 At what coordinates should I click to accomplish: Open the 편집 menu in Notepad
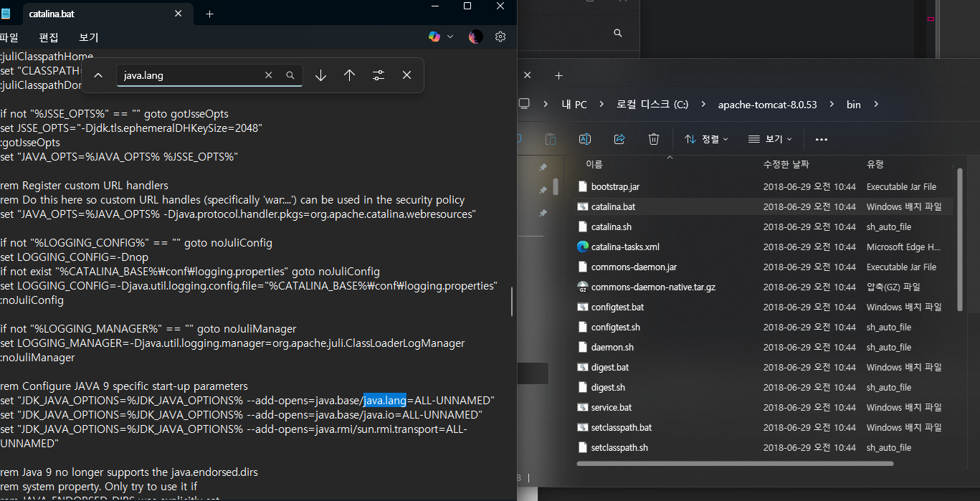tap(49, 37)
